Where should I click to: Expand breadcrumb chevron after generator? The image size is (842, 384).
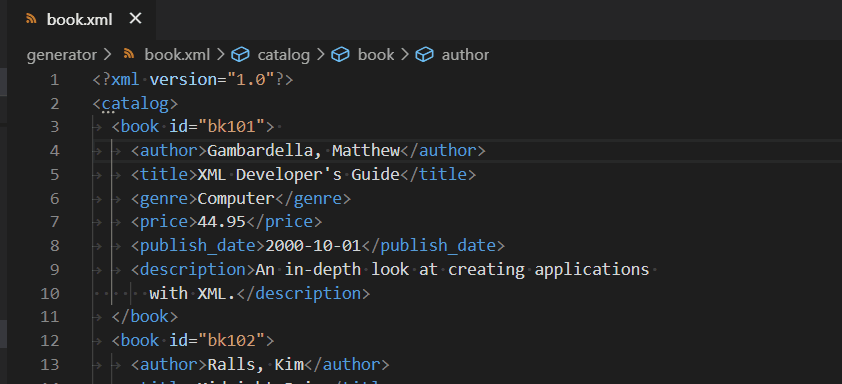[x=107, y=55]
